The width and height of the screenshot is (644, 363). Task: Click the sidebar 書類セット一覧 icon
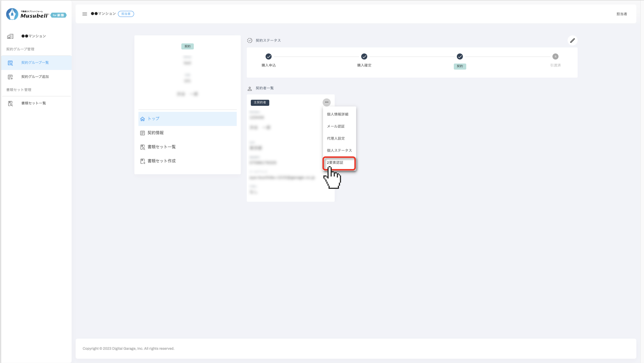click(x=10, y=103)
